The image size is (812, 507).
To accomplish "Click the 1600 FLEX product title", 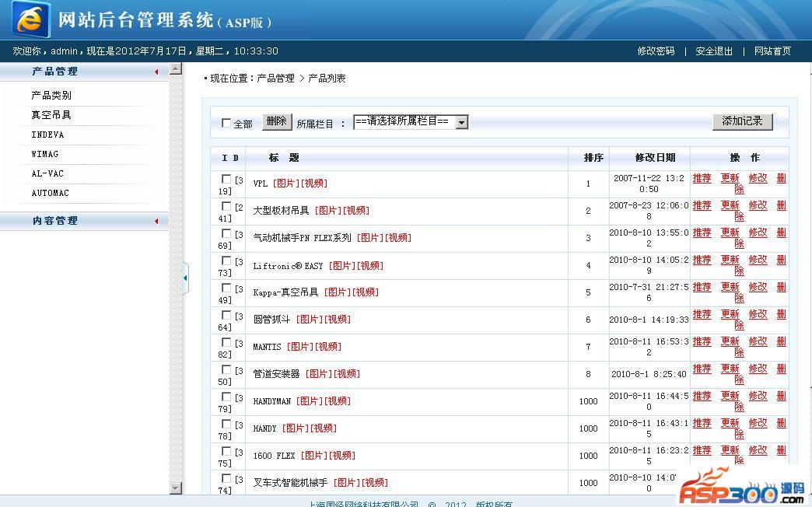I will [x=274, y=456].
